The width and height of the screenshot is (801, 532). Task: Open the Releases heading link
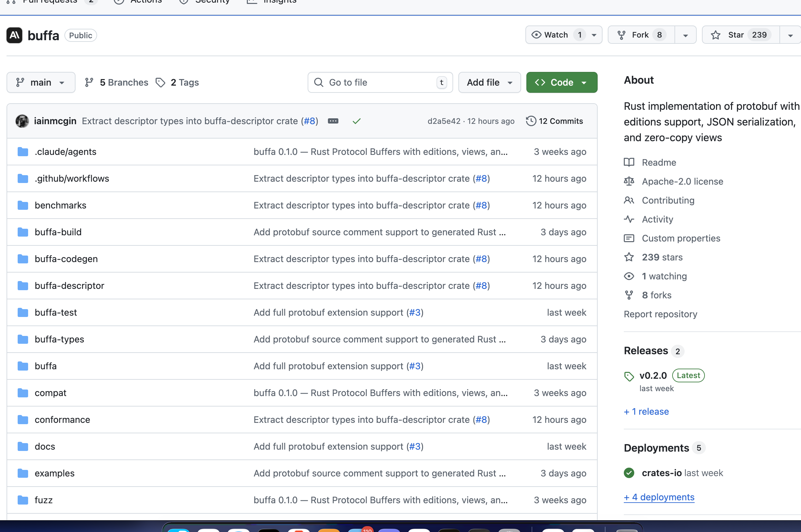(646, 351)
